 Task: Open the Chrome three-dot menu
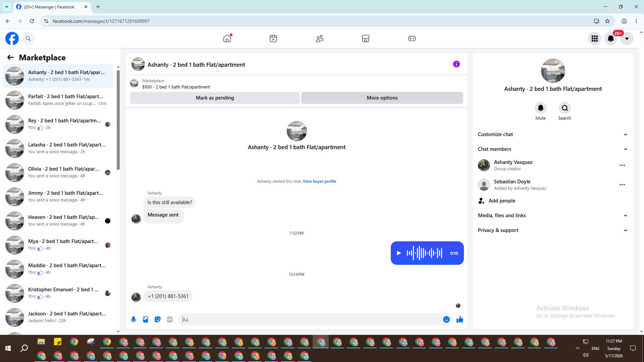click(x=636, y=21)
